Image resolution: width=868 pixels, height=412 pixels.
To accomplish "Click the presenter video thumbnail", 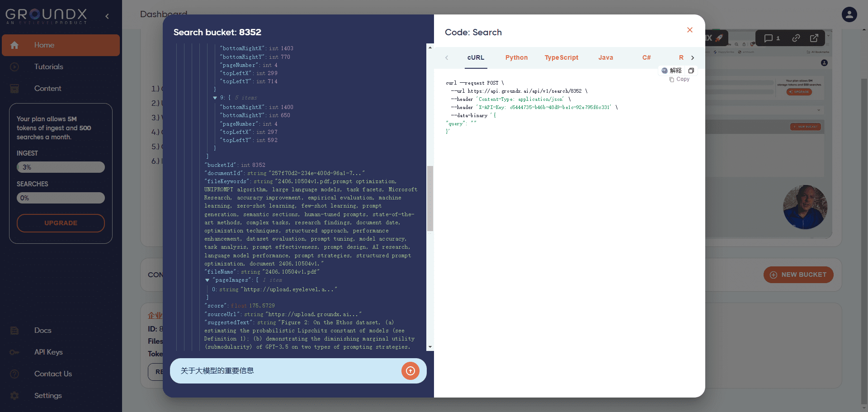I will 805,207.
